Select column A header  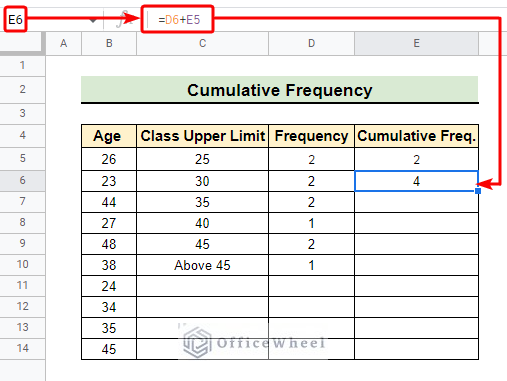[x=63, y=43]
